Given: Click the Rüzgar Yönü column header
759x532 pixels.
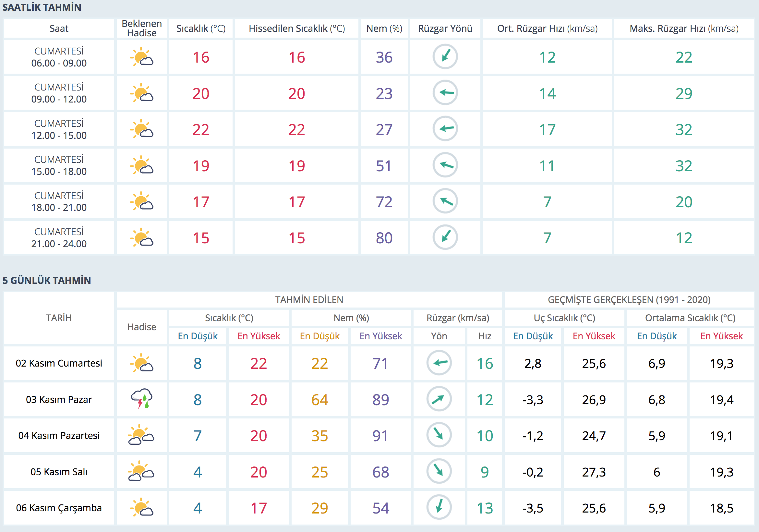Looking at the screenshot, I should pos(445,29).
